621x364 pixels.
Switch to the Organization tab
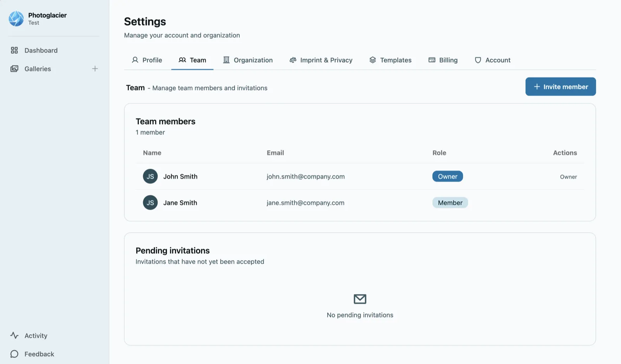point(248,60)
